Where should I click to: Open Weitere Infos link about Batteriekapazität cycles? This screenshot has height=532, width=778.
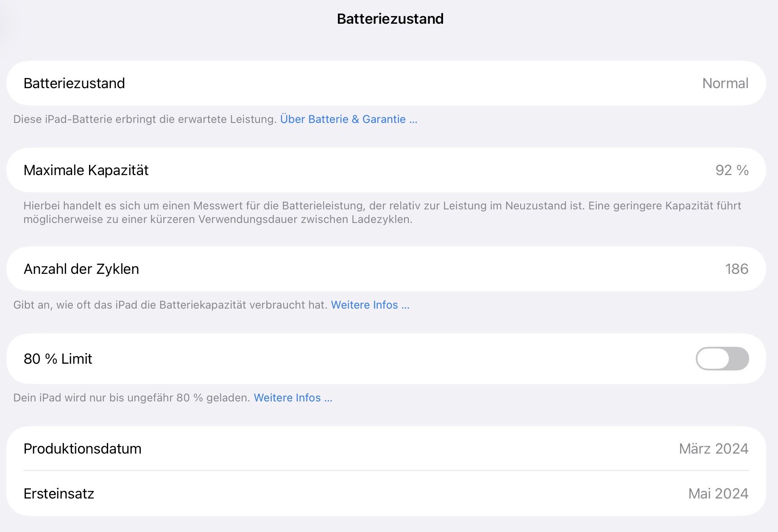pos(370,305)
